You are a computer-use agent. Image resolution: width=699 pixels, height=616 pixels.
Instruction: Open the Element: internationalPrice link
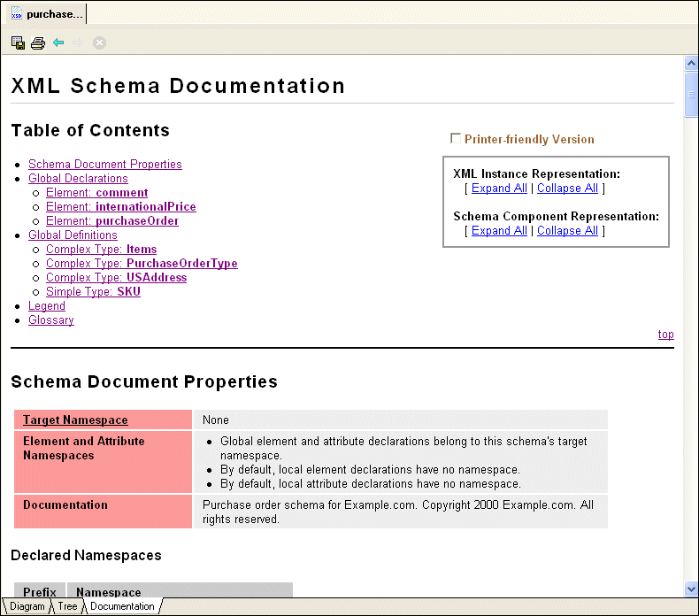121,207
